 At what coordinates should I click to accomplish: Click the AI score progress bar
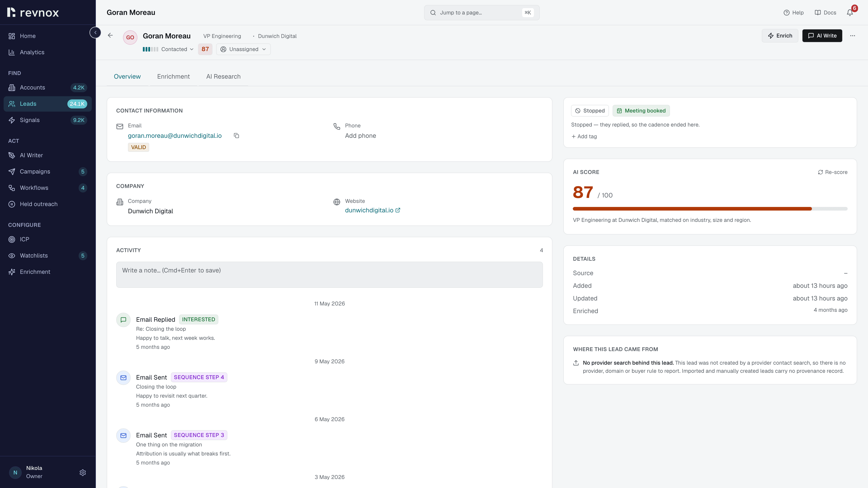(x=710, y=209)
